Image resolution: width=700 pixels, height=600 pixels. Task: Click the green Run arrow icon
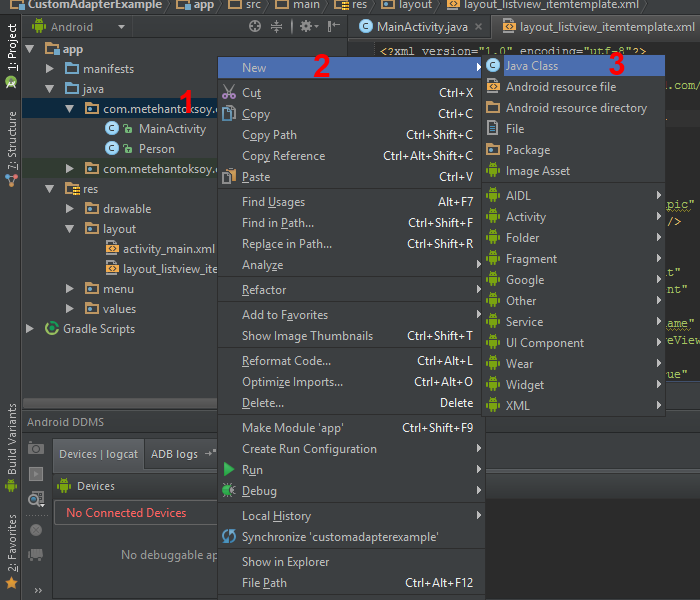pyautogui.click(x=229, y=469)
